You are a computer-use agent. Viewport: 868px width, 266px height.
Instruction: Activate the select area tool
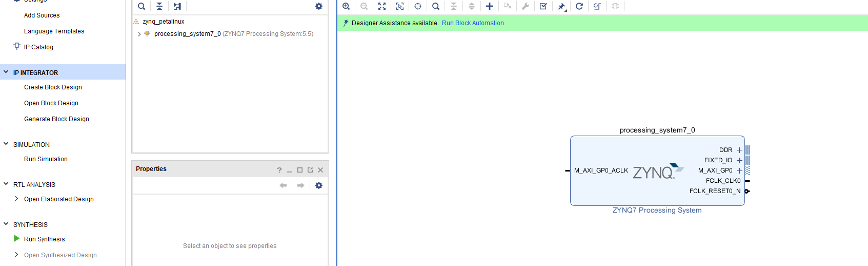400,6
